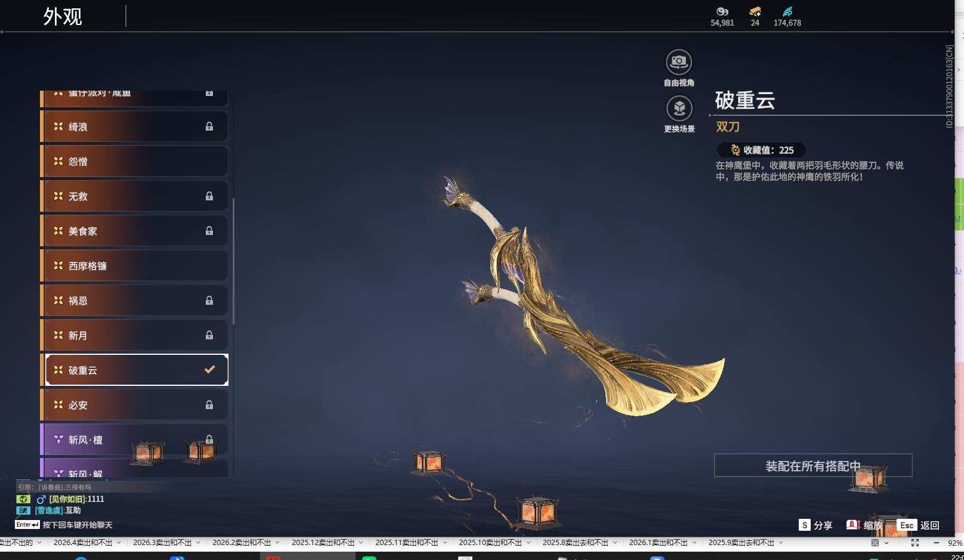Click the male gender icon in chat
The height and width of the screenshot is (560, 964).
[x=41, y=499]
